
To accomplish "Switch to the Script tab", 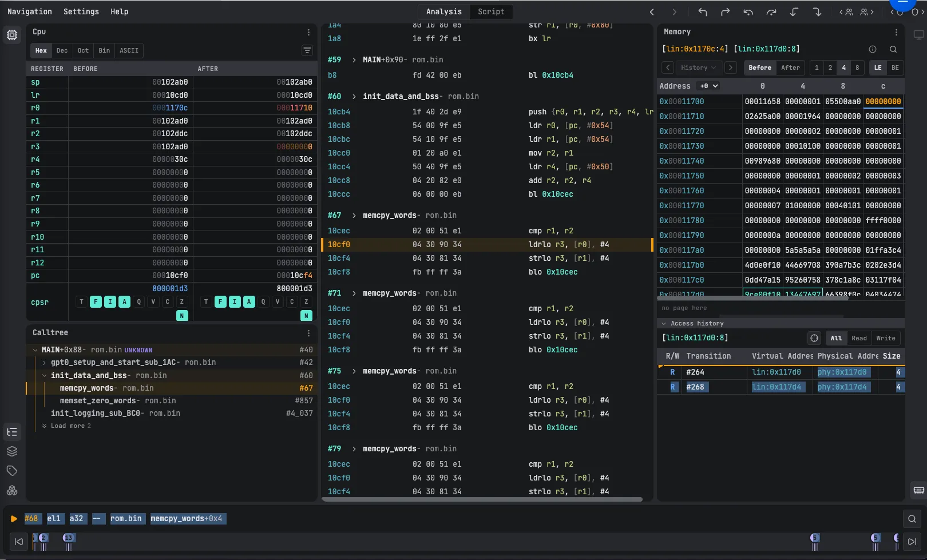I will 491,11.
